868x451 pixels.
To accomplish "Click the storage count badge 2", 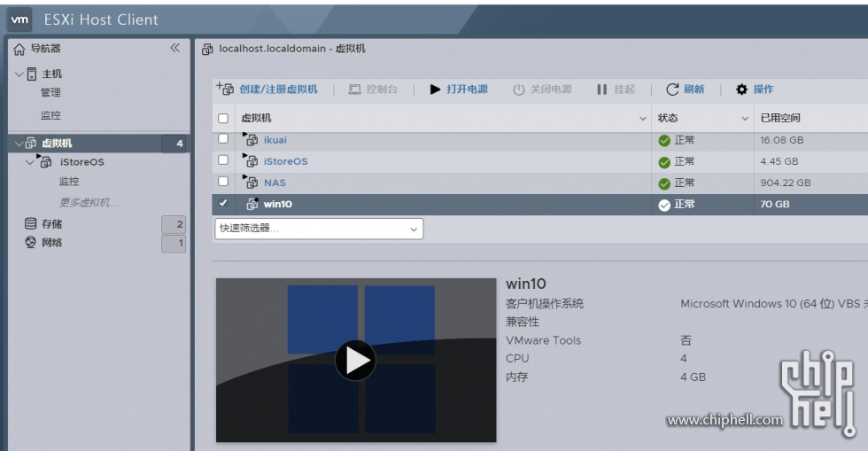I will 174,224.
